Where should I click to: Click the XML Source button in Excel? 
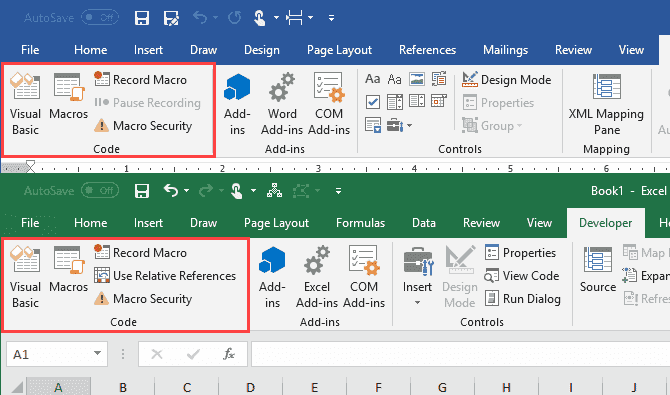click(598, 269)
